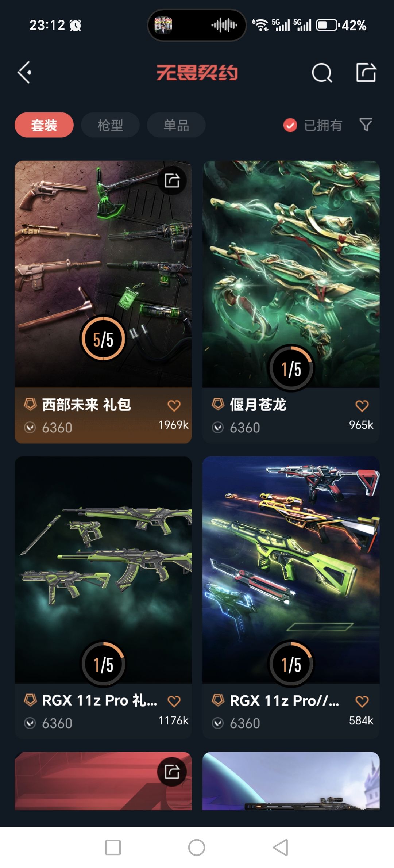Heart the RGX 11z Pro//... bundle
Screen dimensions: 394x868
coord(362,701)
